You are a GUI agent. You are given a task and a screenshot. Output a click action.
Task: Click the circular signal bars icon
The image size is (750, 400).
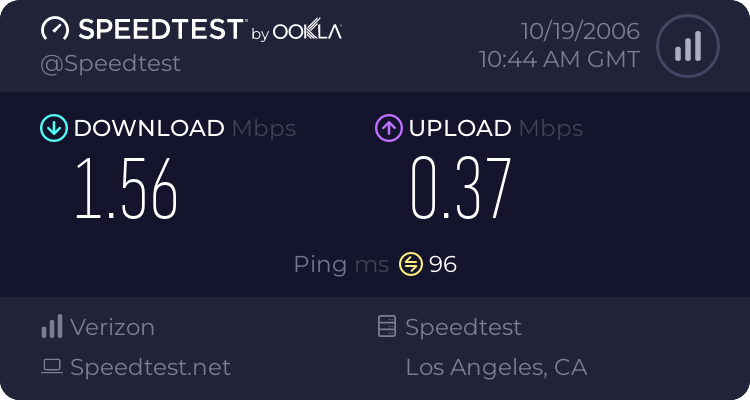[x=686, y=46]
